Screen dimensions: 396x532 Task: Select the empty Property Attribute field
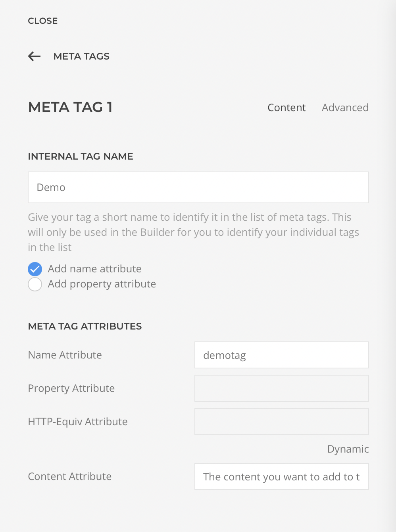(281, 388)
